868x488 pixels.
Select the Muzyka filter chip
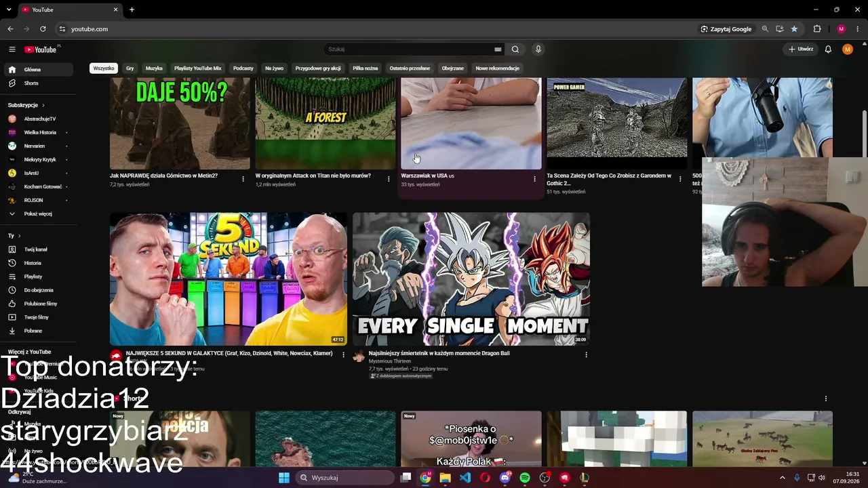[x=154, y=68]
